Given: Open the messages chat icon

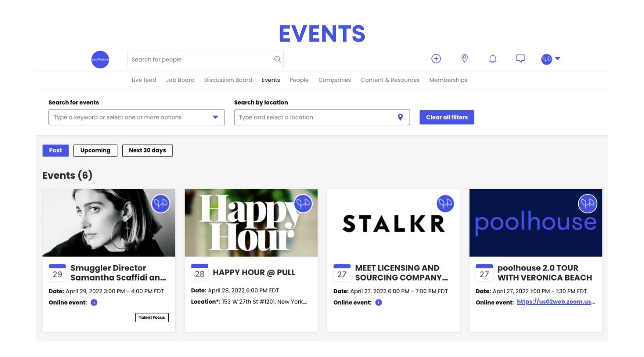Looking at the screenshot, I should click(520, 58).
